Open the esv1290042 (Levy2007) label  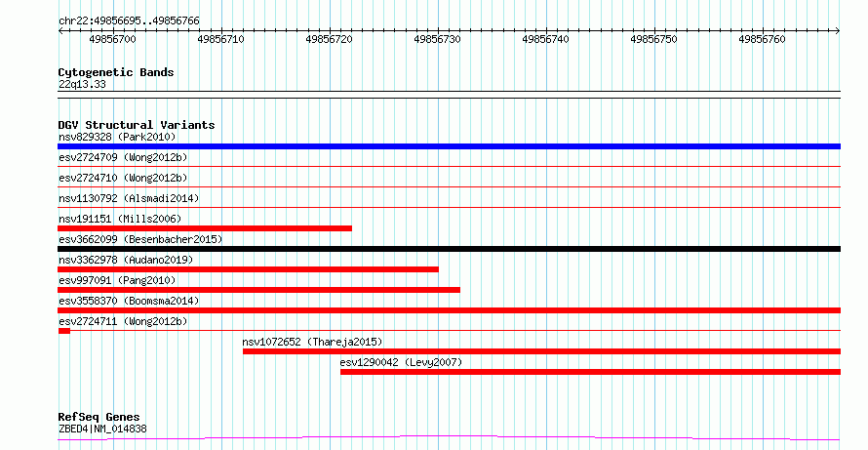click(401, 362)
